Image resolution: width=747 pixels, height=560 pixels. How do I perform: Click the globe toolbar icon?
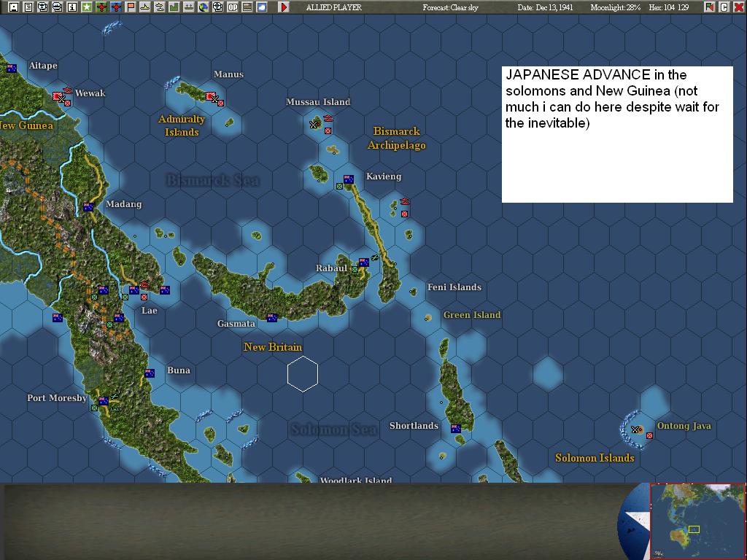tap(204, 7)
